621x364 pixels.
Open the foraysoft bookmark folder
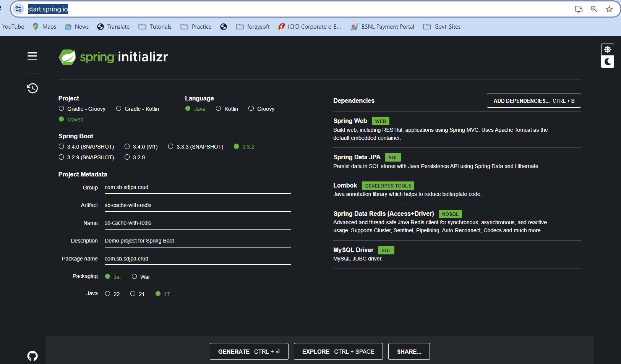(253, 27)
